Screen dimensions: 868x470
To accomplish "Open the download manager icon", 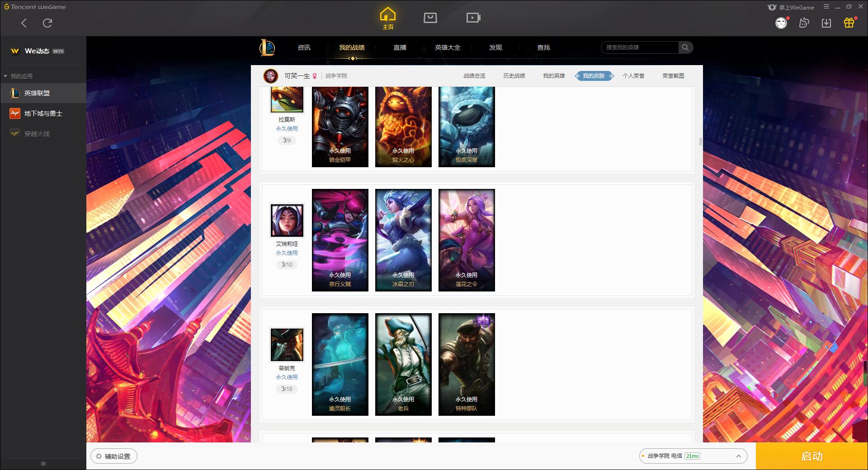I will [826, 23].
